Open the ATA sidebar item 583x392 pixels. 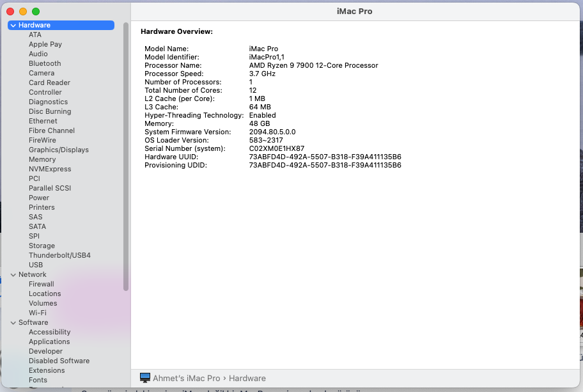35,35
